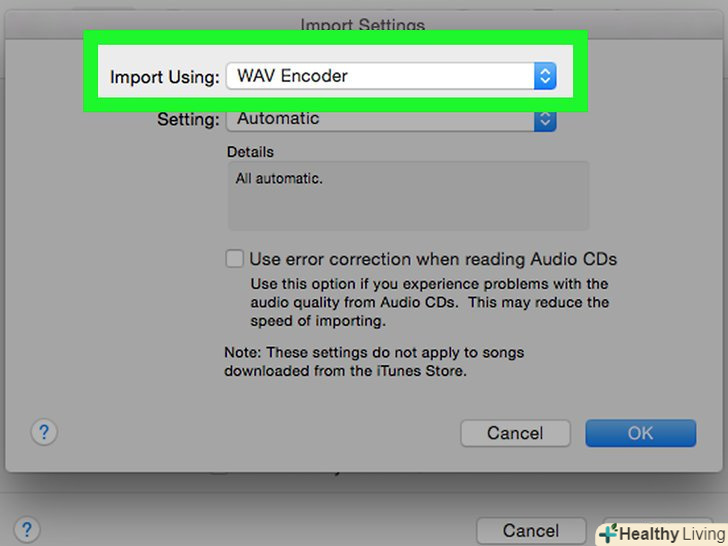
Task: Click the Import Settings dialog title
Action: pos(362,26)
